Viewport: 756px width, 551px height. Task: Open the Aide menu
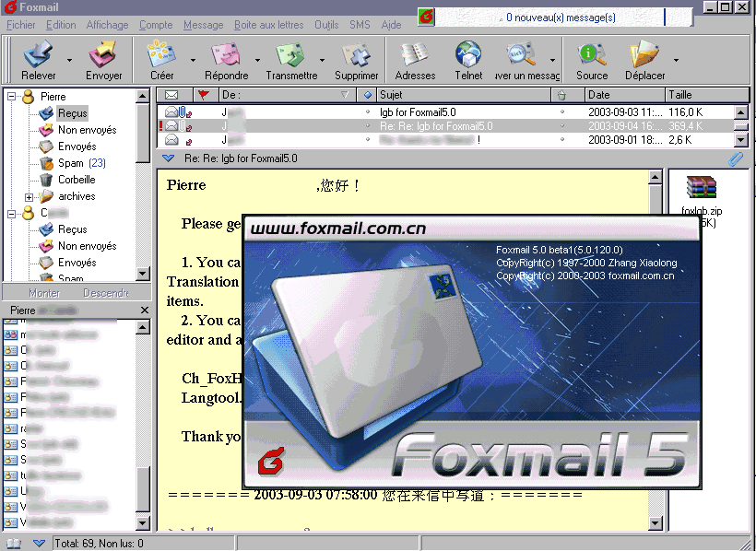click(x=391, y=25)
